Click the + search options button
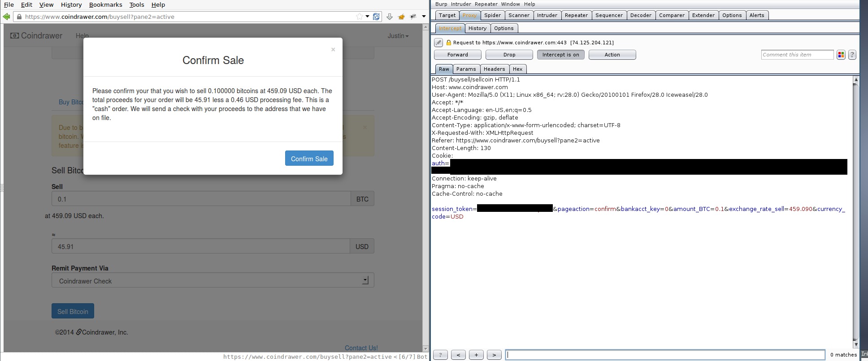Image resolution: width=868 pixels, height=361 pixels. (476, 355)
